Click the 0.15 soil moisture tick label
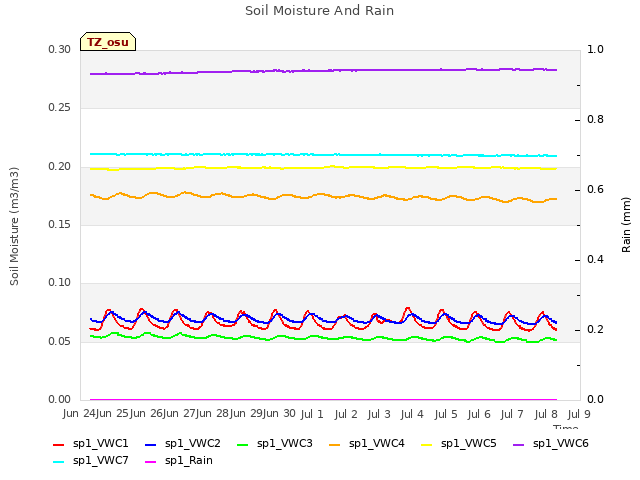 [60, 224]
